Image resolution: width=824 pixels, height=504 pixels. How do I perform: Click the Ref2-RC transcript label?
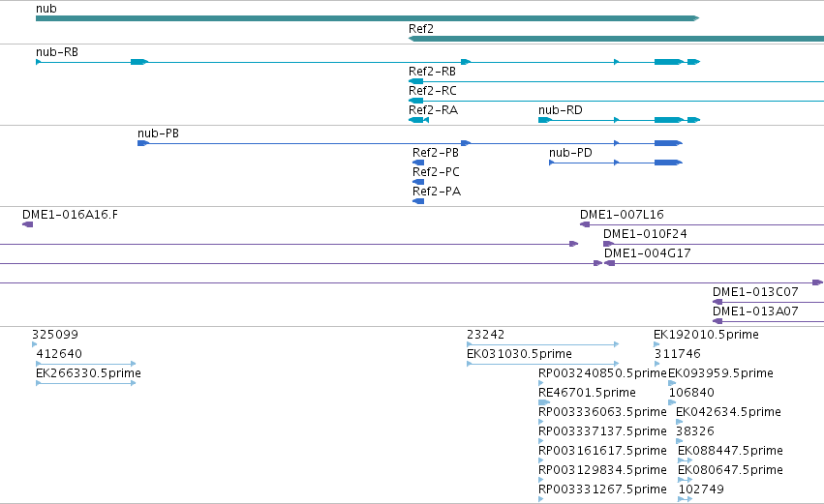(433, 91)
